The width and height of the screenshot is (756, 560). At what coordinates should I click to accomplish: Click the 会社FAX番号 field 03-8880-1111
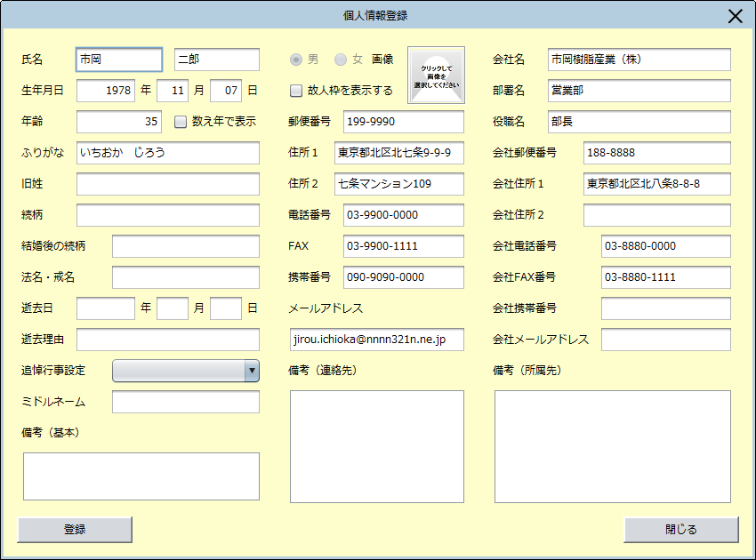[666, 277]
